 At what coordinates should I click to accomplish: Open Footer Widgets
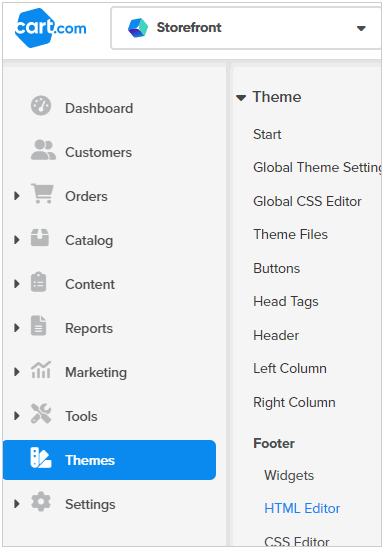tap(289, 476)
